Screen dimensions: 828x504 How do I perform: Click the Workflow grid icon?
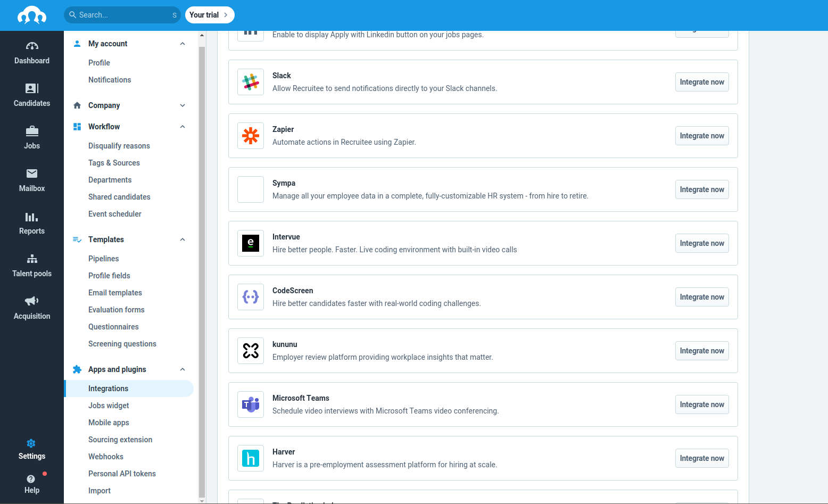(77, 127)
